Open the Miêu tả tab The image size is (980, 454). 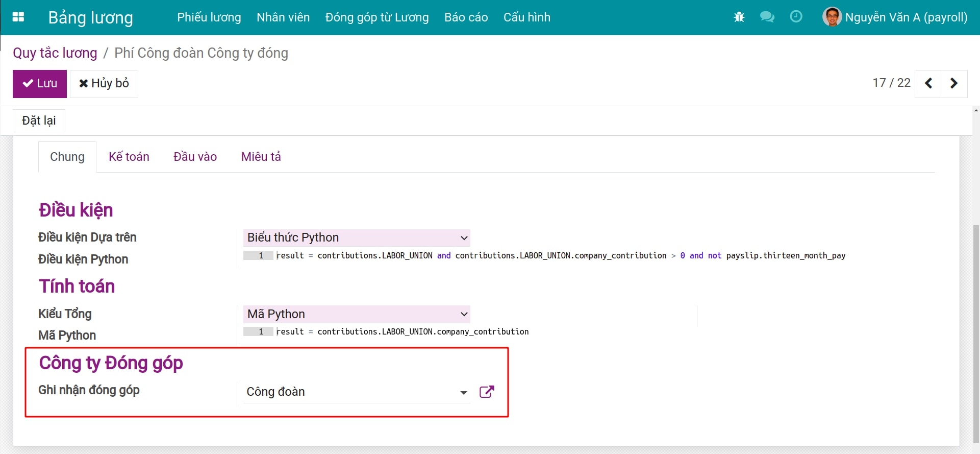tap(261, 157)
